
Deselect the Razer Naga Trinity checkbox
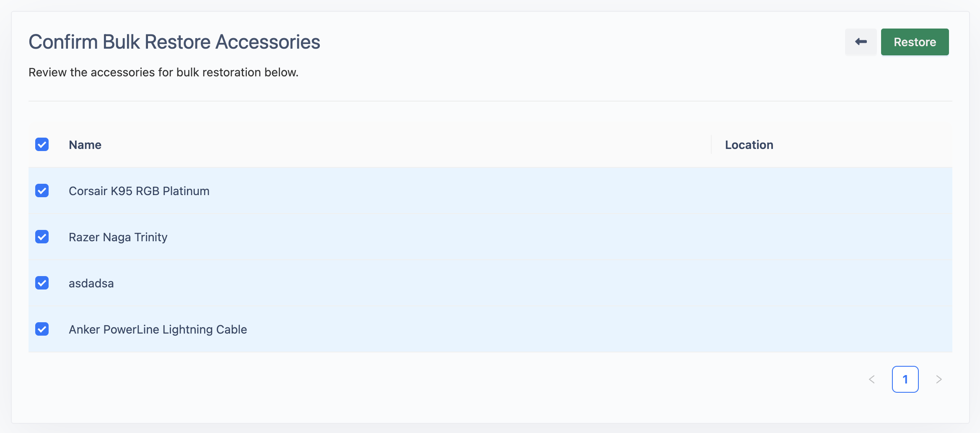pos(42,237)
